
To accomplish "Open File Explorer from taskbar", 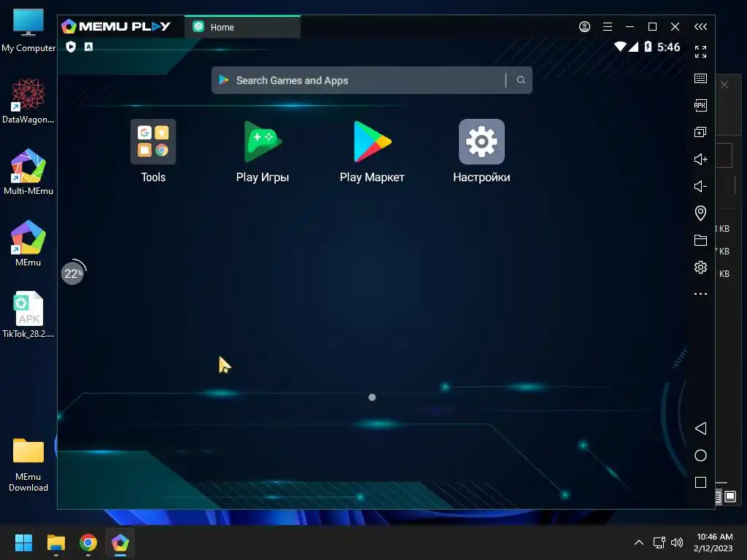I will (55, 542).
